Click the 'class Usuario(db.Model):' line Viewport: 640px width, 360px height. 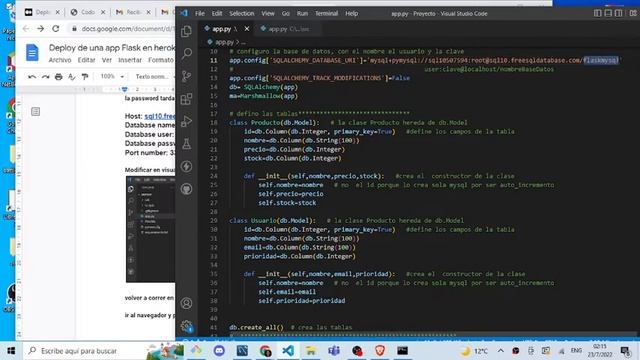272,220
